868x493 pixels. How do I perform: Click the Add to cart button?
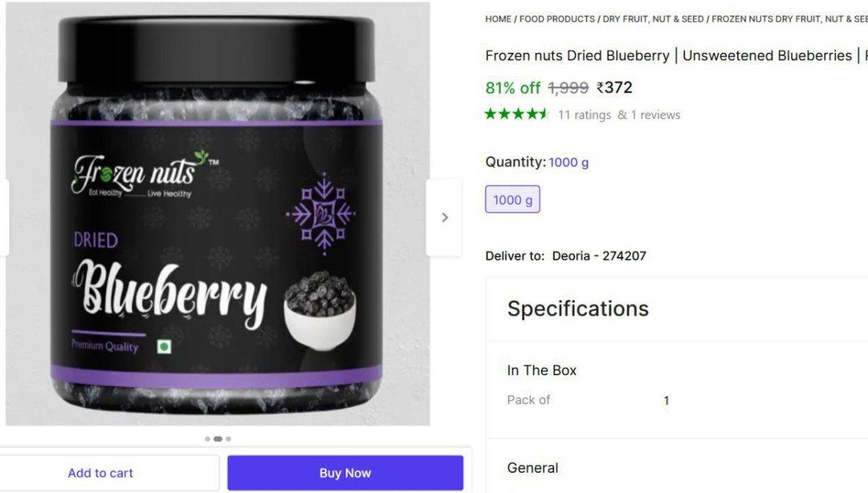pyautogui.click(x=101, y=473)
